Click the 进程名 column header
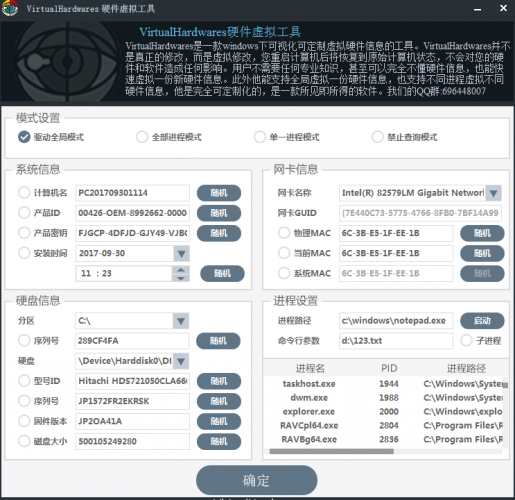515x500 pixels. 310,368
